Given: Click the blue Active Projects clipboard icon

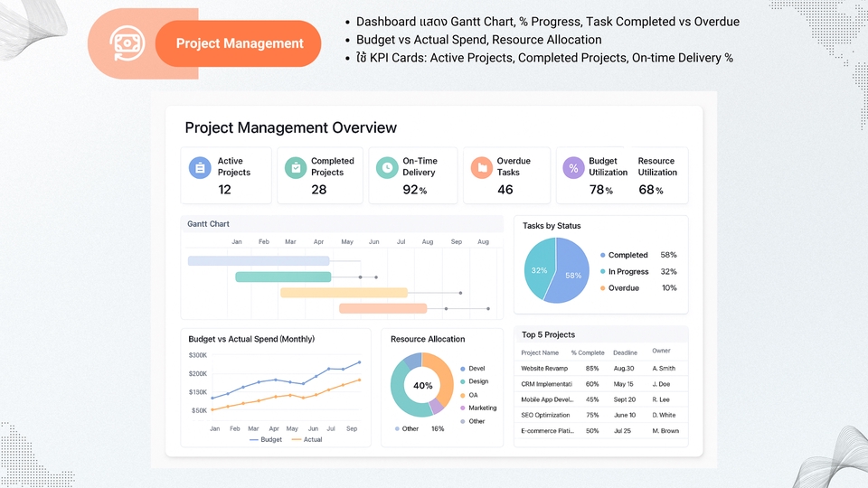Looking at the screenshot, I should click(199, 168).
